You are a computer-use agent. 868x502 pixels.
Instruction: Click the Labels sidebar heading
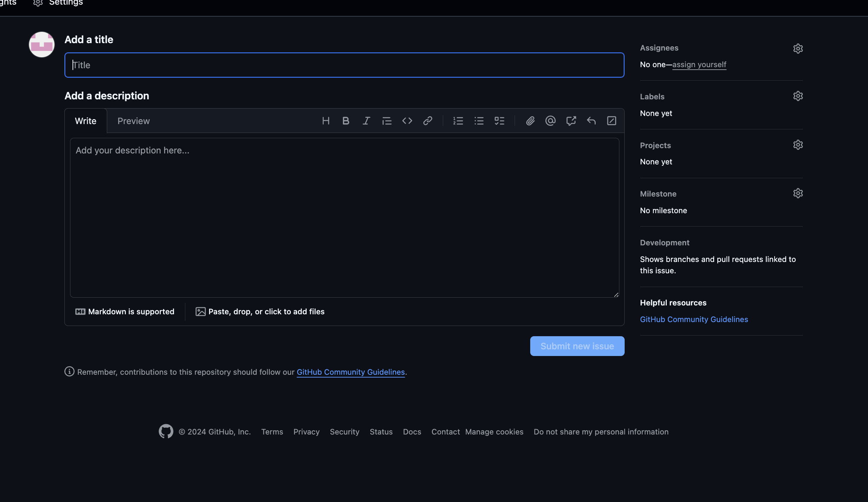tap(652, 97)
